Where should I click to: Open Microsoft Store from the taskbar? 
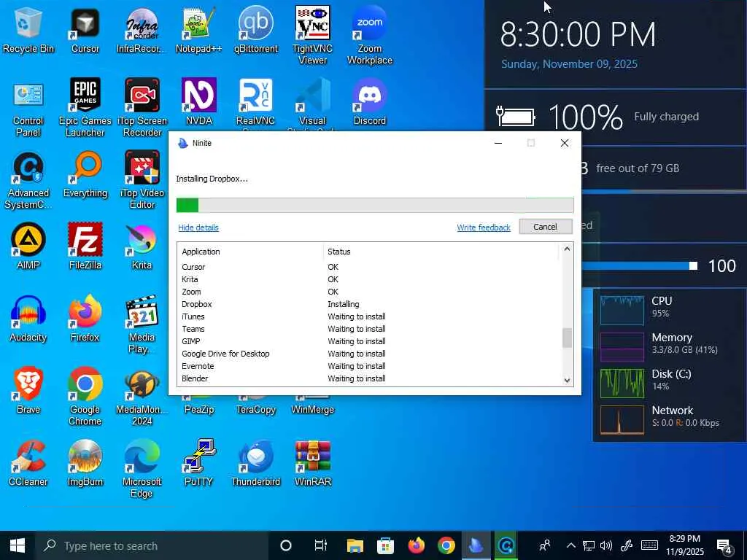tap(385, 545)
